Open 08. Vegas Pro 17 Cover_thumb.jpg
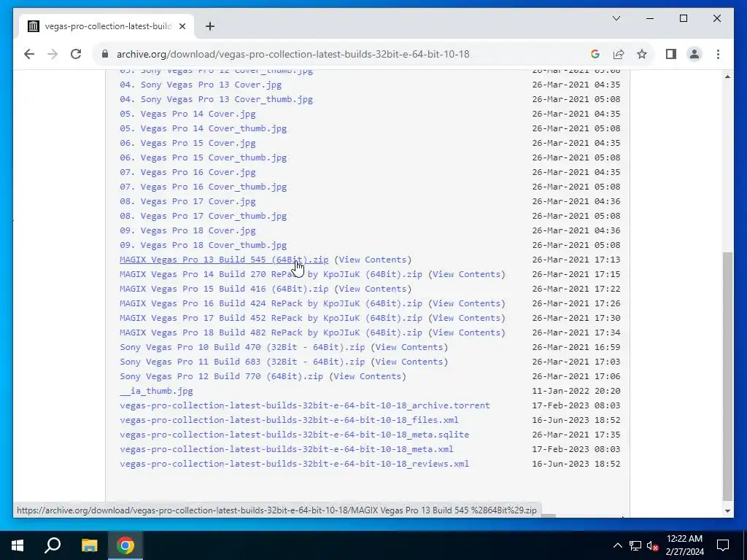The height and width of the screenshot is (560, 747). (203, 216)
